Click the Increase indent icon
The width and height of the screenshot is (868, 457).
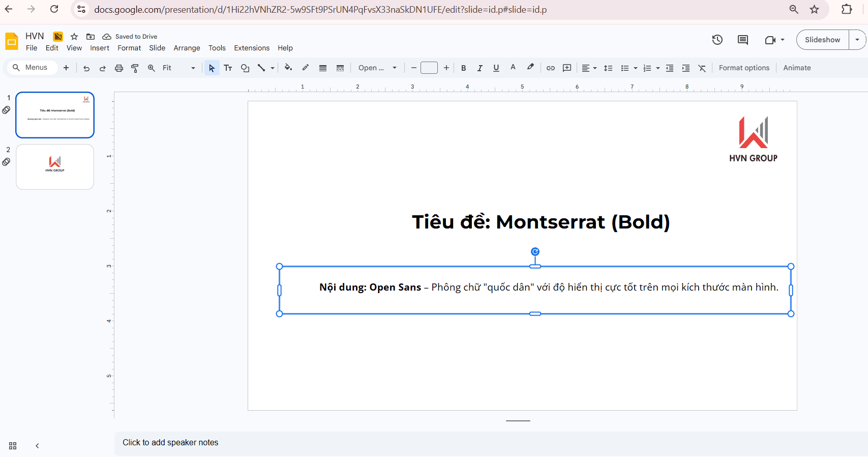coord(686,68)
